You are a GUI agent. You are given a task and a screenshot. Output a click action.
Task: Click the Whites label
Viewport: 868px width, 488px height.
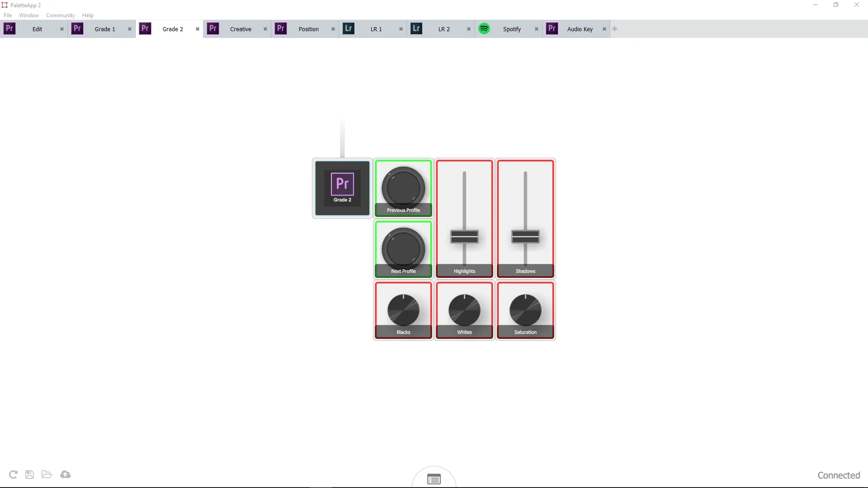click(464, 332)
